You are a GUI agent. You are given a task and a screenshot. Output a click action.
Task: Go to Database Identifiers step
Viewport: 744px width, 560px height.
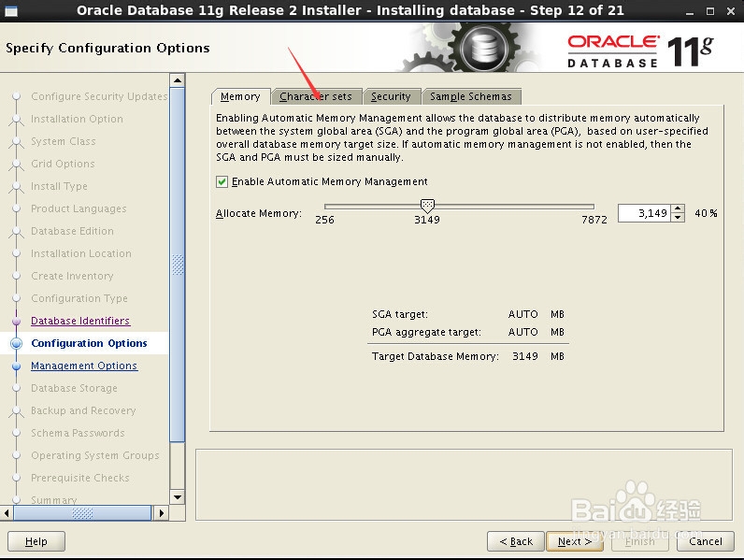[80, 321]
